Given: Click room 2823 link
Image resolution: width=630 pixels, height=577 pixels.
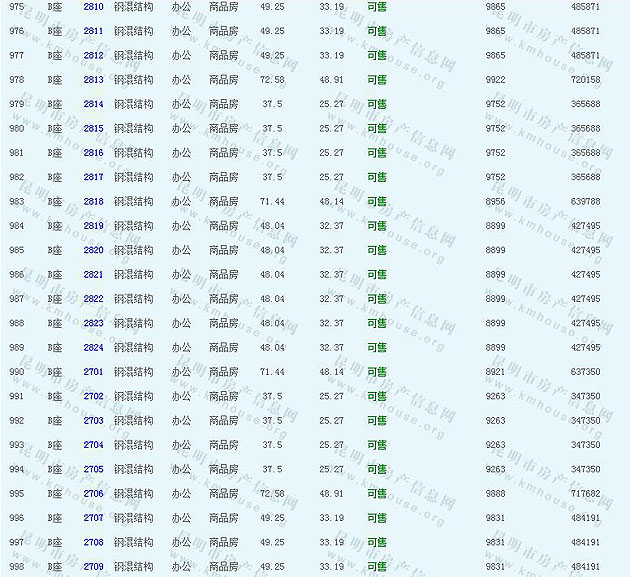Looking at the screenshot, I should (93, 323).
